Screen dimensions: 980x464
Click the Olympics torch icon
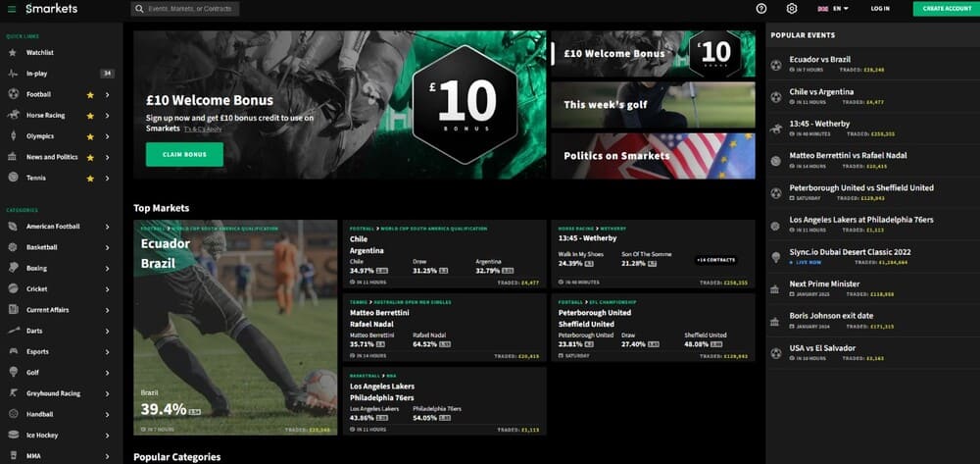coord(13,135)
